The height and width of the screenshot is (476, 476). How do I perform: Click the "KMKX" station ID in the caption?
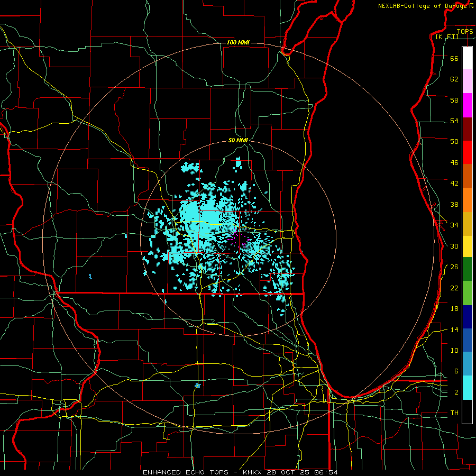click(253, 472)
